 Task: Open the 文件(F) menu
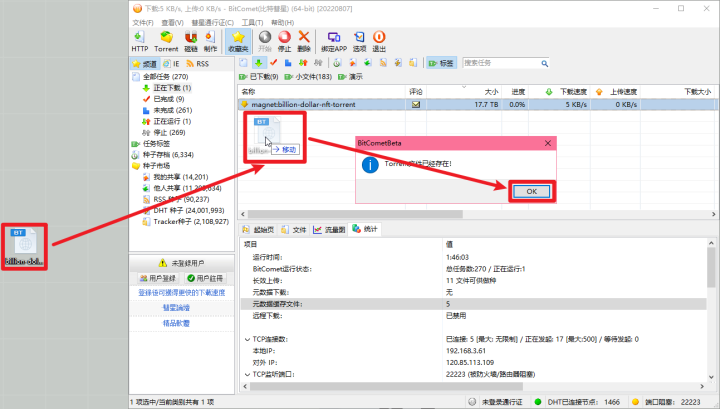[x=143, y=22]
